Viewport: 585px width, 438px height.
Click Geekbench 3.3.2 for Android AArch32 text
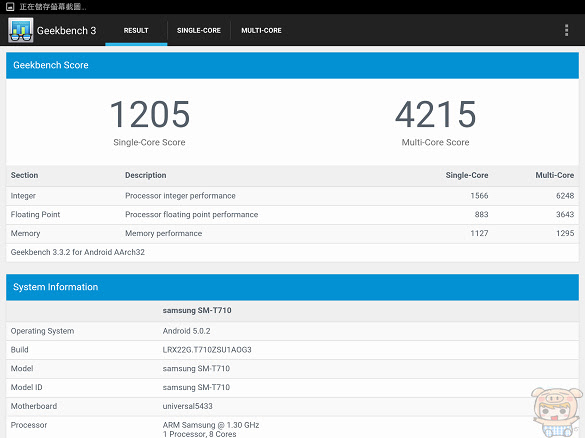click(78, 252)
